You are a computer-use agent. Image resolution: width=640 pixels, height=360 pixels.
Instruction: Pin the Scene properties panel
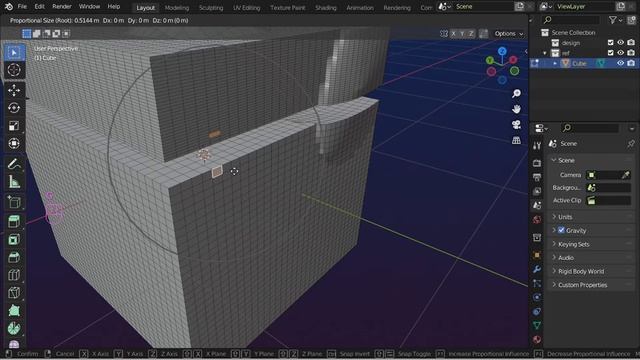point(631,144)
